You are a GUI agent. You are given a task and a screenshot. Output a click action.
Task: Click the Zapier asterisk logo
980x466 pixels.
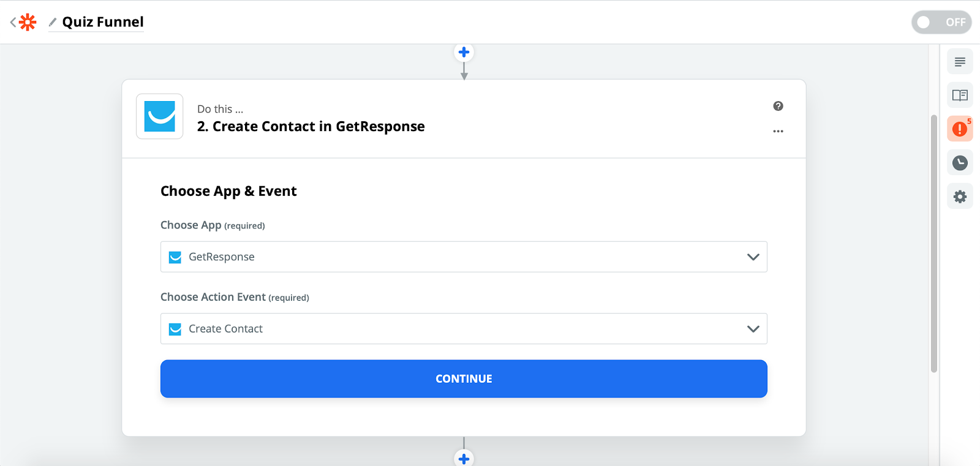(28, 23)
